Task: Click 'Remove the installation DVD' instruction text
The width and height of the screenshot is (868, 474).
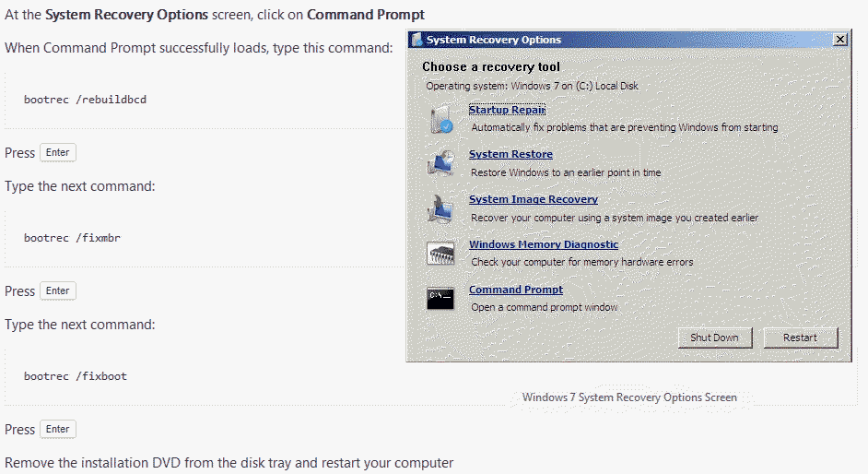Action: 229,463
